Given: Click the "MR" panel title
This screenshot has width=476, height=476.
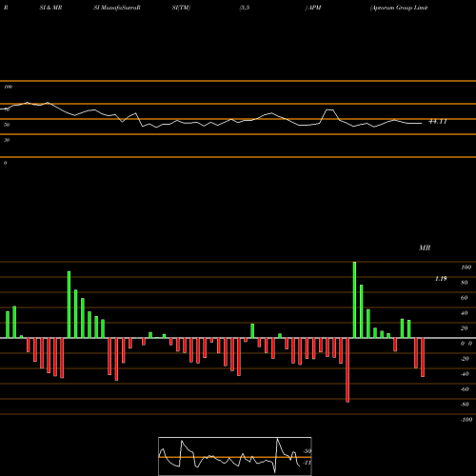Looking at the screenshot, I should click(x=425, y=248).
